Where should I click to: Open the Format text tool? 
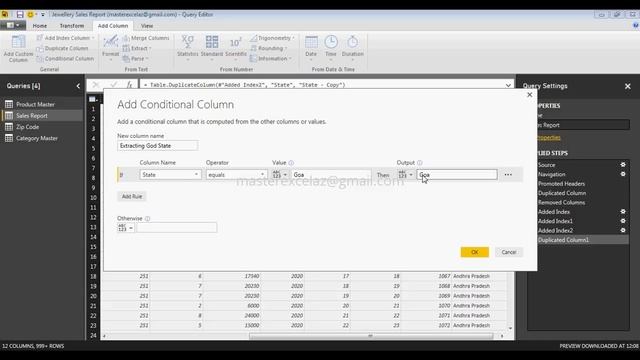coord(111,48)
